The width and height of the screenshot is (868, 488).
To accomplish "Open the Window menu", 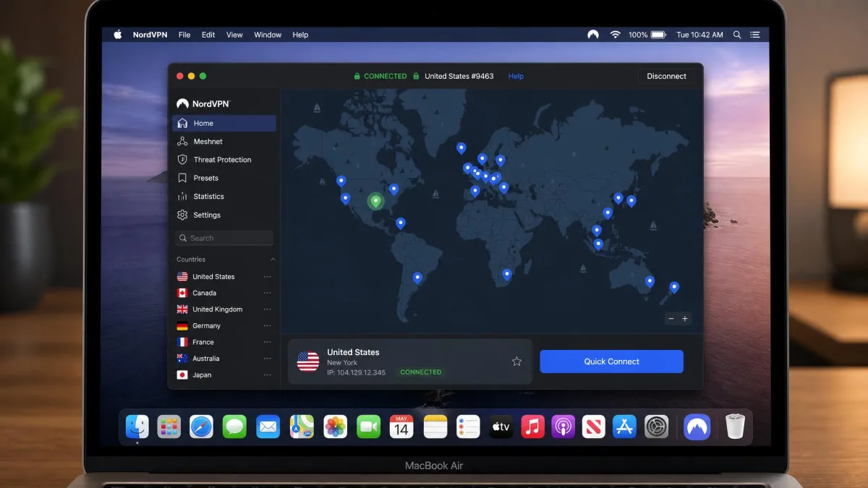I will pyautogui.click(x=268, y=35).
